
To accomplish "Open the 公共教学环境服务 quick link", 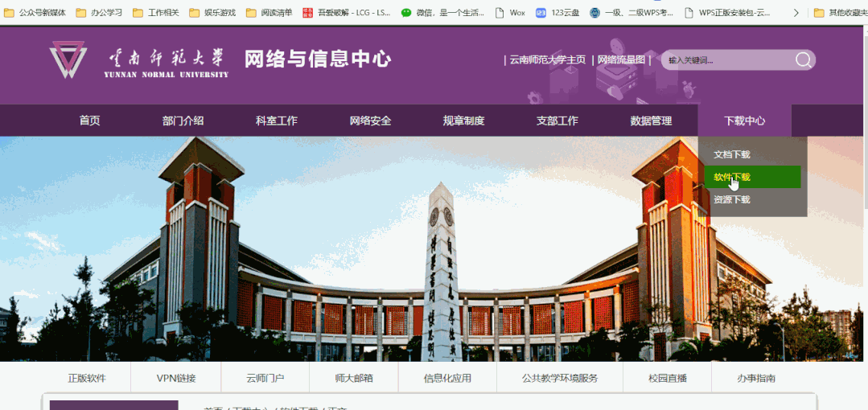I will coord(560,379).
